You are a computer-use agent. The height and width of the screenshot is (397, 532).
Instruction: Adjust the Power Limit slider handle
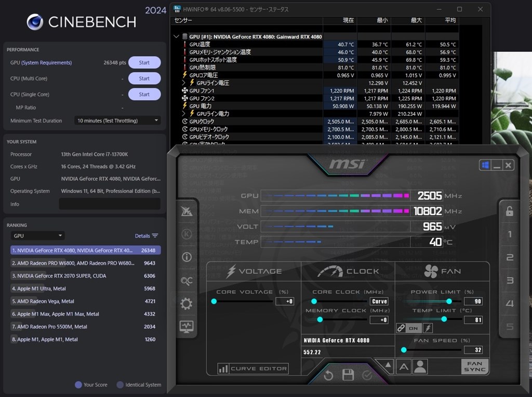pos(449,301)
